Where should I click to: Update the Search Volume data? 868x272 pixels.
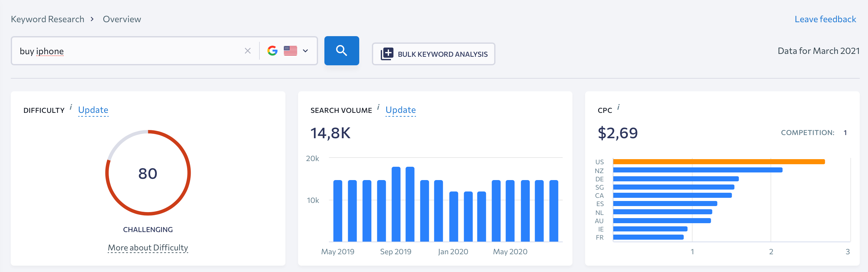tap(400, 110)
